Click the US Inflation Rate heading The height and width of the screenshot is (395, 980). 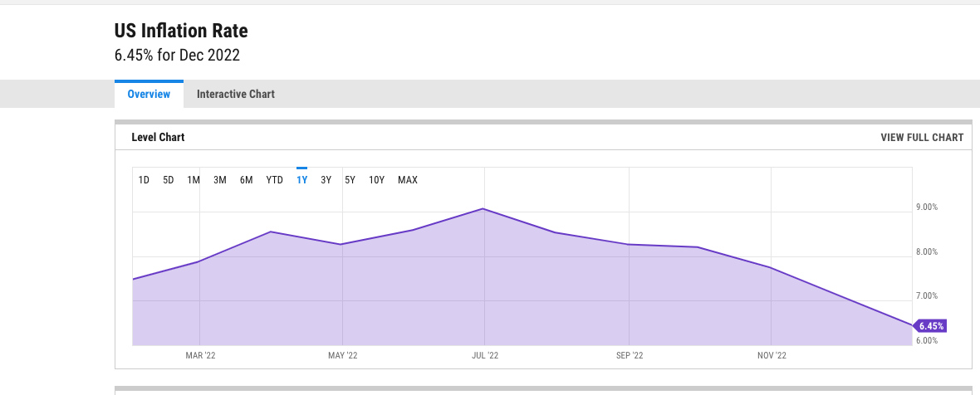(x=181, y=31)
